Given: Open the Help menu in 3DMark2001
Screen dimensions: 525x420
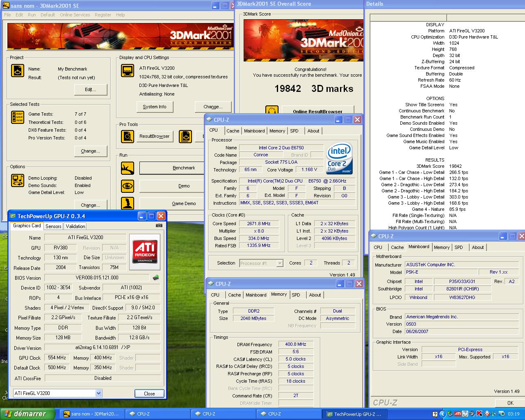Looking at the screenshot, I should click(x=120, y=15).
